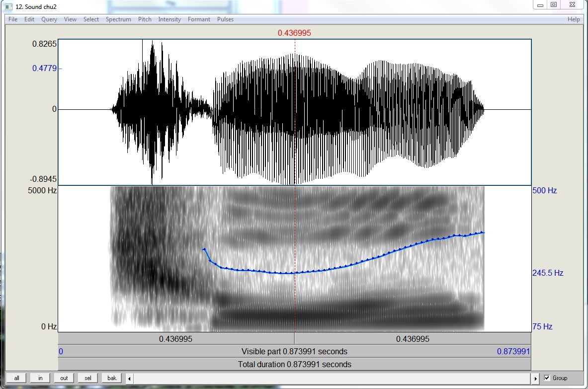Click the scrollbar right arrow
The height and width of the screenshot is (389, 588).
535,378
